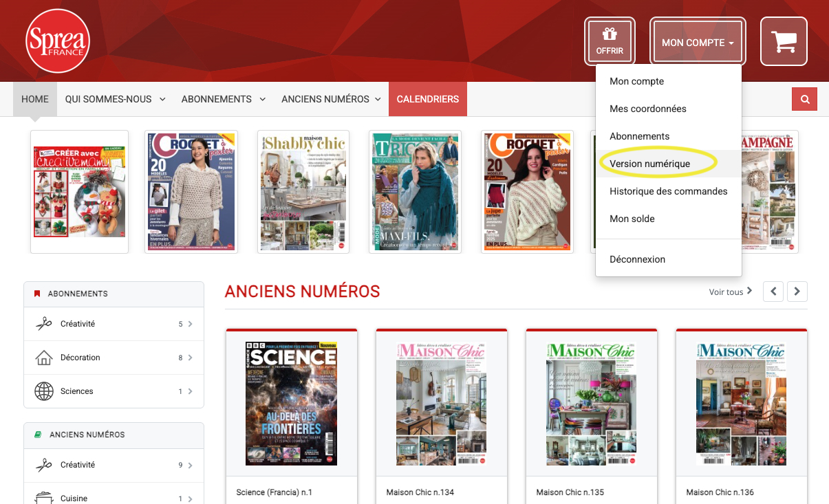The height and width of the screenshot is (504, 829).
Task: Select Version numérique from account menu
Action: coord(649,164)
